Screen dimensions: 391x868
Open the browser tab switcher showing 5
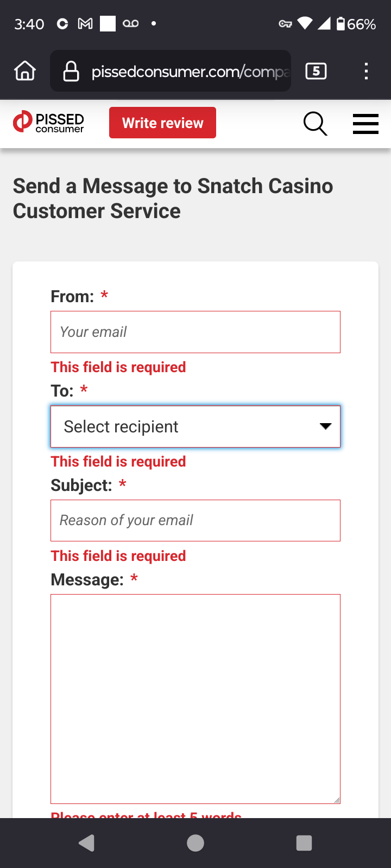pyautogui.click(x=316, y=71)
